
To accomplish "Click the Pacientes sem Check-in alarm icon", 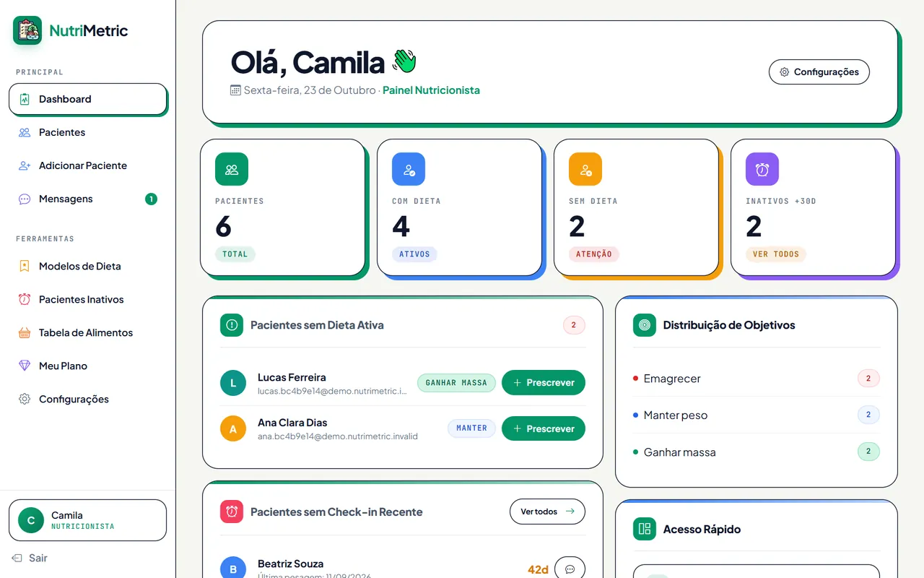I will [232, 512].
